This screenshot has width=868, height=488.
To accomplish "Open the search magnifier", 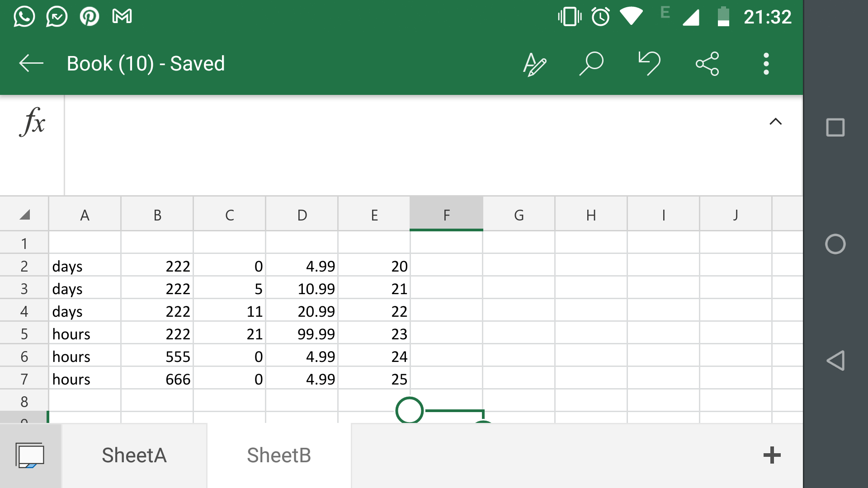I will (591, 63).
